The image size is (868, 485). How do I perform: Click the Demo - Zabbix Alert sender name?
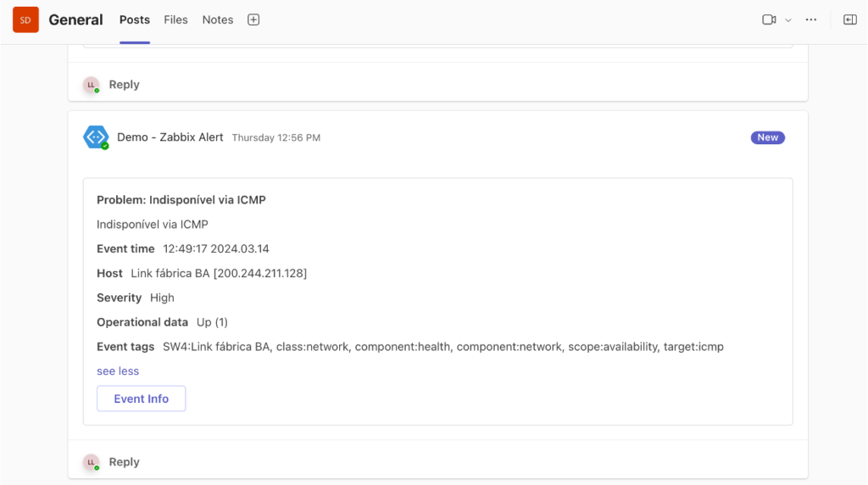[x=170, y=137]
